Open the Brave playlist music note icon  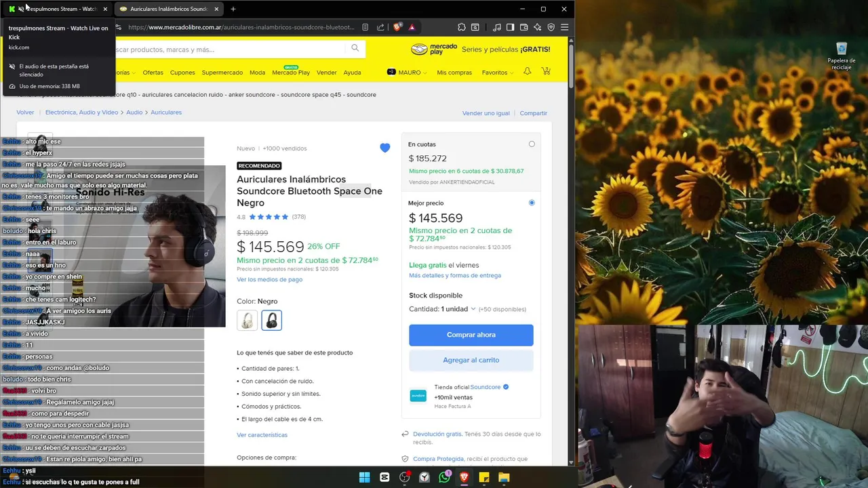(x=497, y=27)
